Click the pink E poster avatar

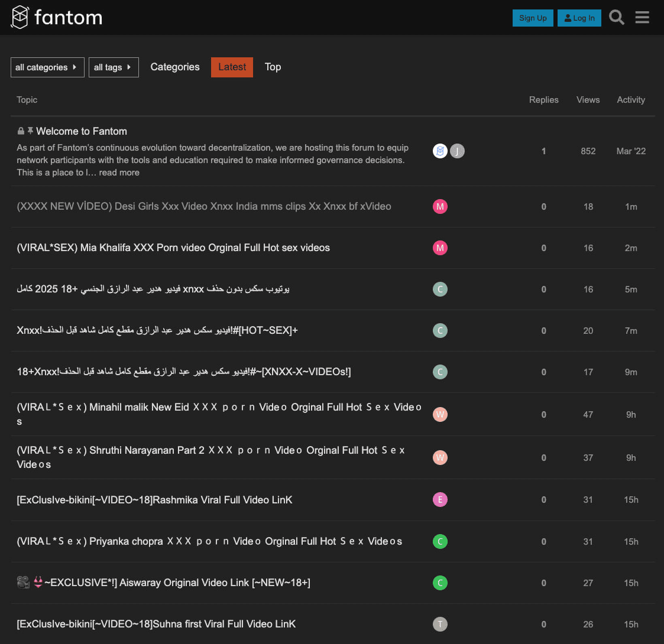pos(440,500)
